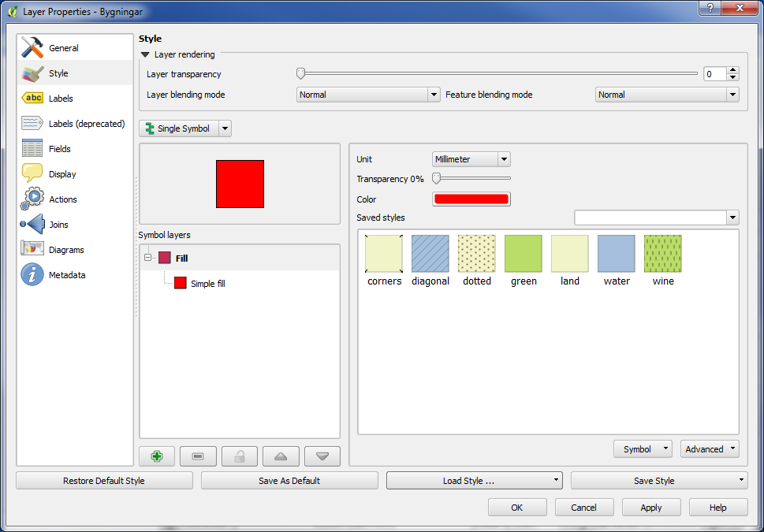Click the layer transparency value field
764x532 pixels.
point(715,74)
